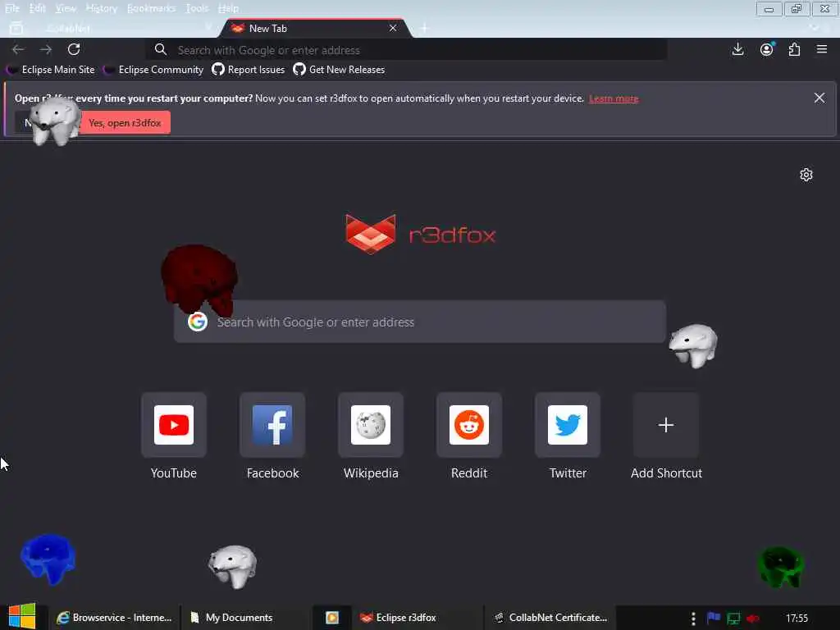Open the Edit menu
840x630 pixels.
pos(37,8)
